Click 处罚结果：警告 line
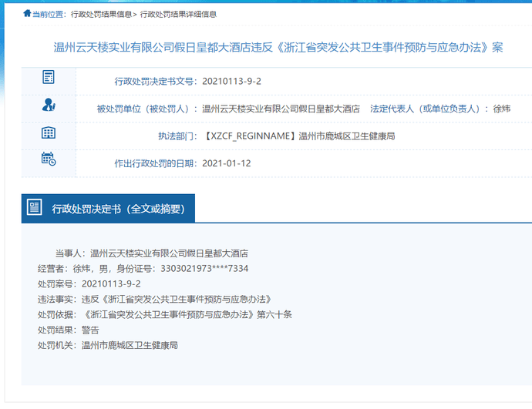Screen dimensions: 532x409 68,330
